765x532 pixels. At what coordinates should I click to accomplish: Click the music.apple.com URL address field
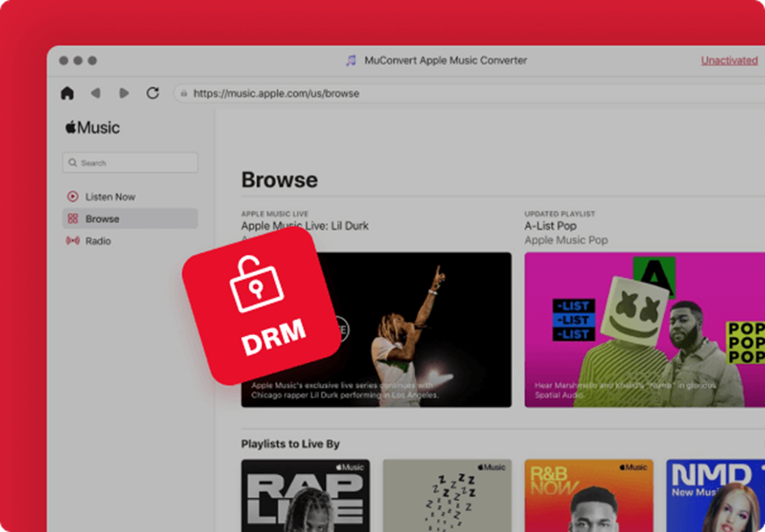[468, 93]
